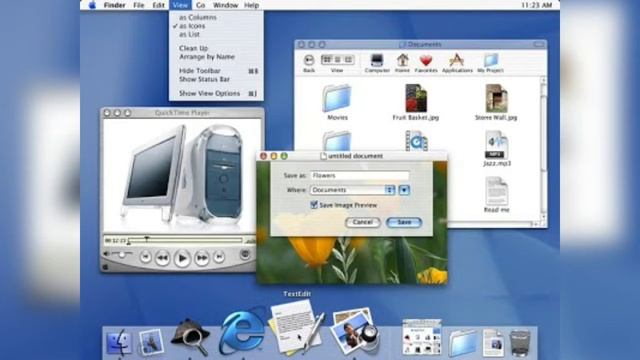Click the Save as name field
The width and height of the screenshot is (640, 360).
tap(360, 176)
